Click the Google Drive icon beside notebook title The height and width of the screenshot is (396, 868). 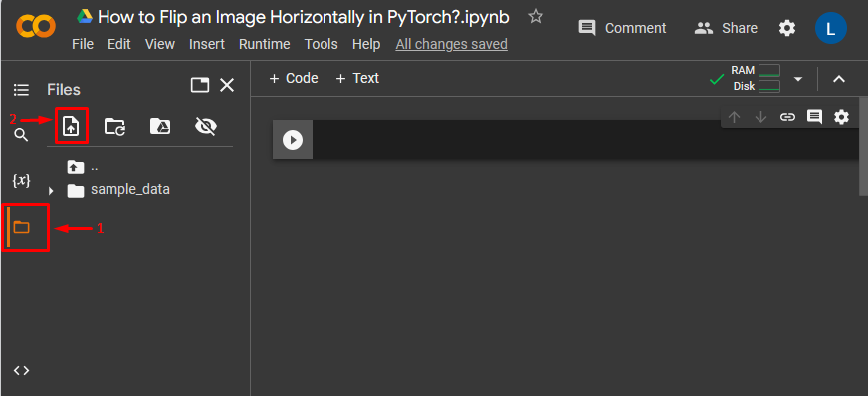[x=85, y=17]
